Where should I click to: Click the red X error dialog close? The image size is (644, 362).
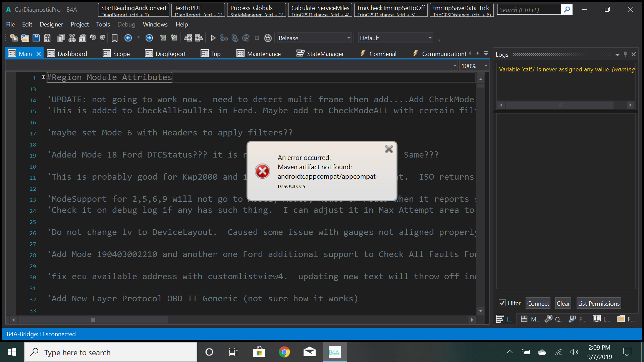click(x=389, y=149)
